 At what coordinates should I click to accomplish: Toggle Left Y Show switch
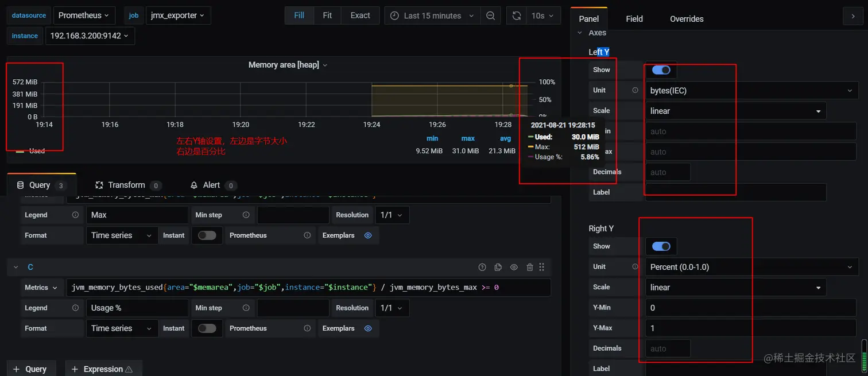click(x=661, y=70)
